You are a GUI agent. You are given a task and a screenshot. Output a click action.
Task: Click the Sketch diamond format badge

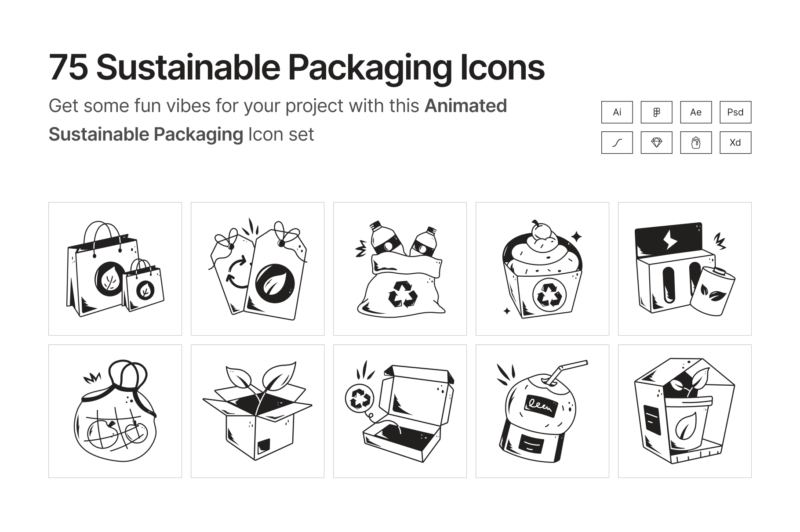[x=656, y=142]
